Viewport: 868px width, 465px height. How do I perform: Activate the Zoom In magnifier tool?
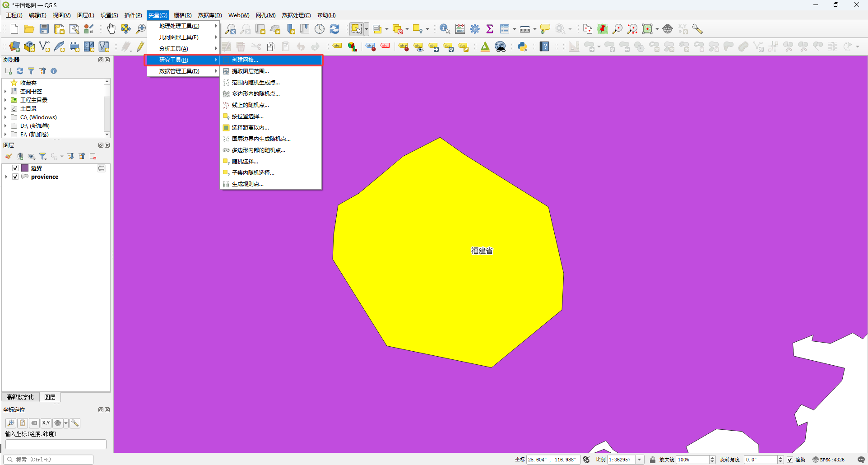141,29
